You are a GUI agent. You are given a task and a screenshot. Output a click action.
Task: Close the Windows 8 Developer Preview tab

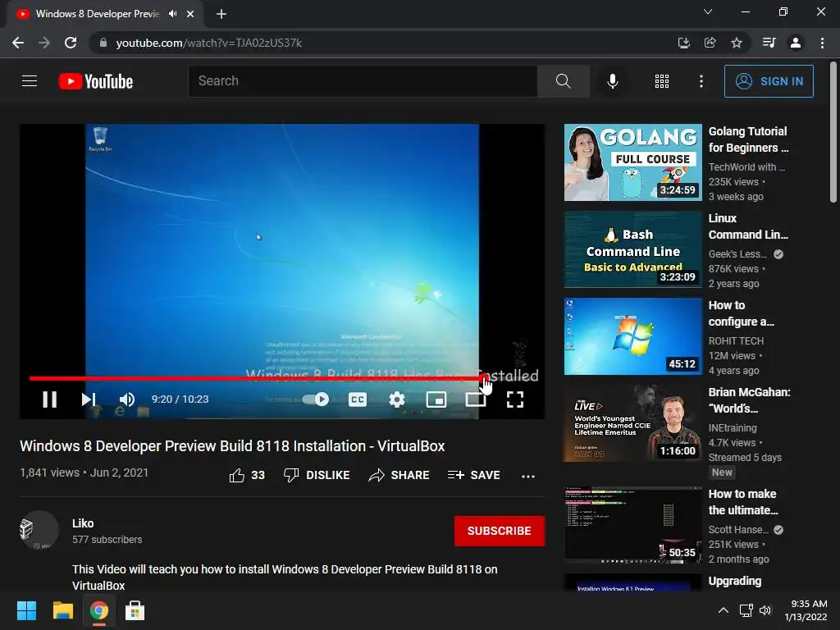pyautogui.click(x=190, y=14)
